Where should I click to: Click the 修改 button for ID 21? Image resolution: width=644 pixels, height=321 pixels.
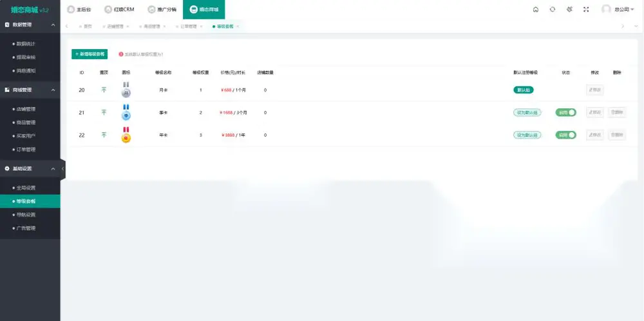[594, 112]
